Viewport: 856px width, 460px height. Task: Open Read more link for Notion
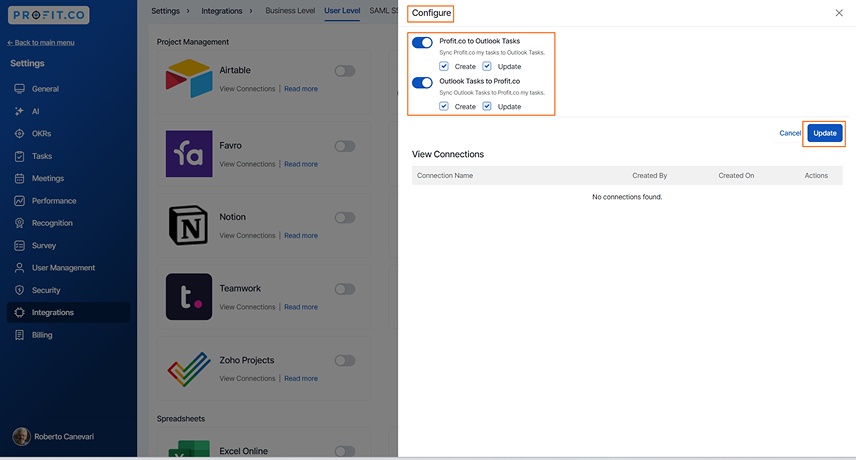click(301, 236)
